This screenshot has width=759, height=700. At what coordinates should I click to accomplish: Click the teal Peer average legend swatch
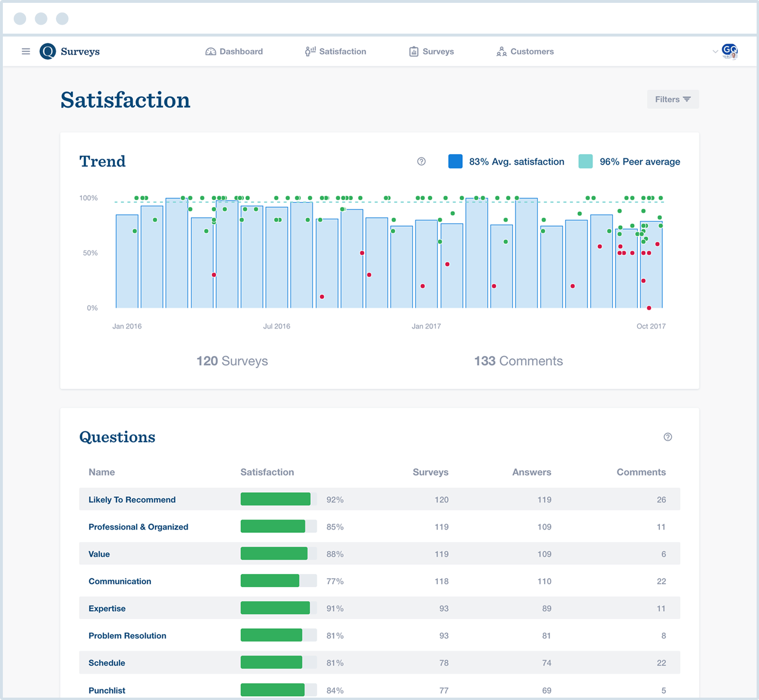click(x=586, y=161)
